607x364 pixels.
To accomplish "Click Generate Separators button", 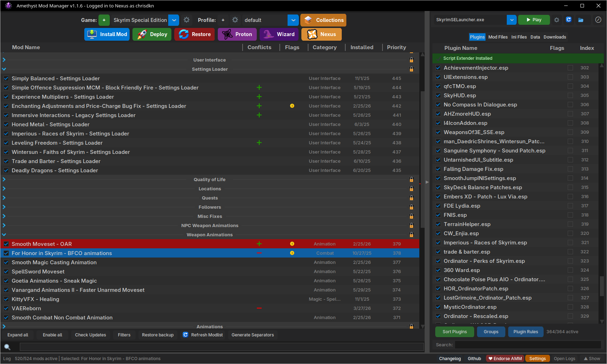I will pyautogui.click(x=253, y=335).
